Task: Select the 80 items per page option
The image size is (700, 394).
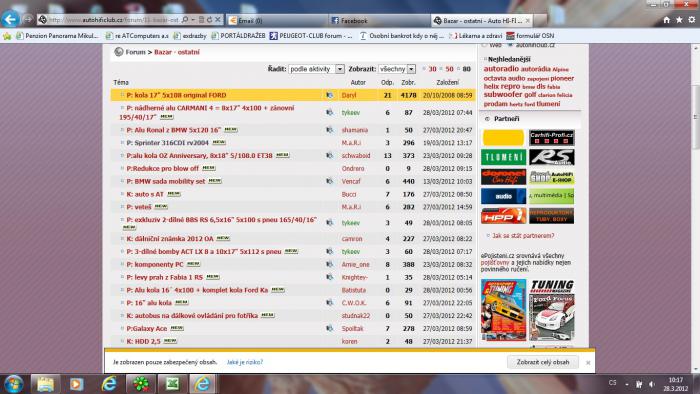Action: pos(467,69)
